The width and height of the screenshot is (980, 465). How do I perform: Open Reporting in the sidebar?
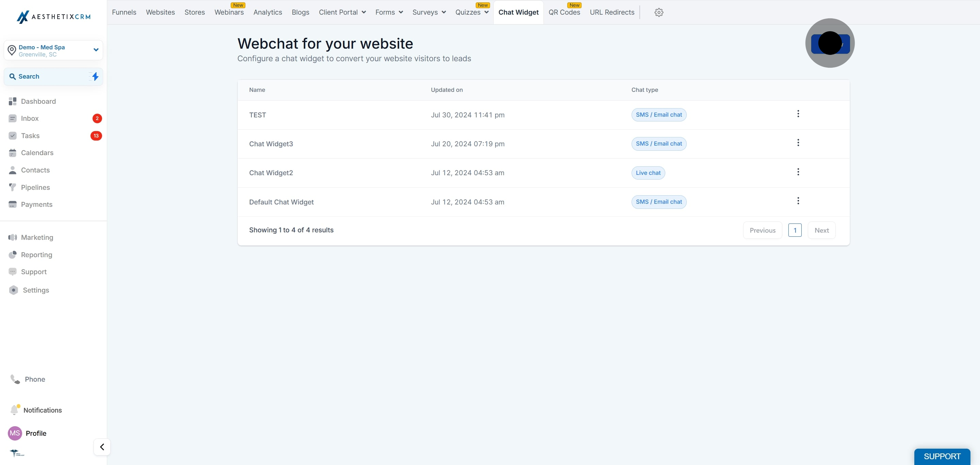click(36, 255)
